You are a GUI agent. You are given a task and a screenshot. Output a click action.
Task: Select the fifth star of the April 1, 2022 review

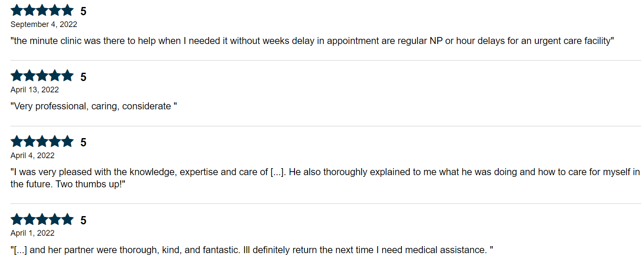tap(67, 220)
